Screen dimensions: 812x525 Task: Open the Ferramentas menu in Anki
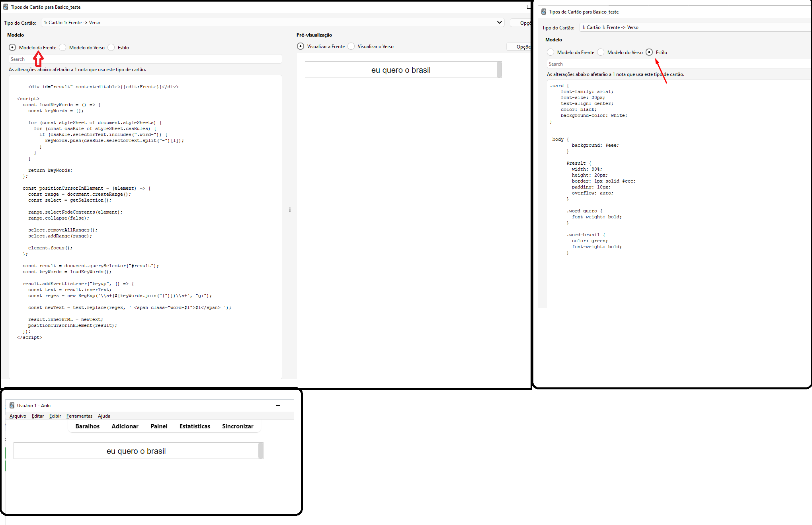coord(79,416)
